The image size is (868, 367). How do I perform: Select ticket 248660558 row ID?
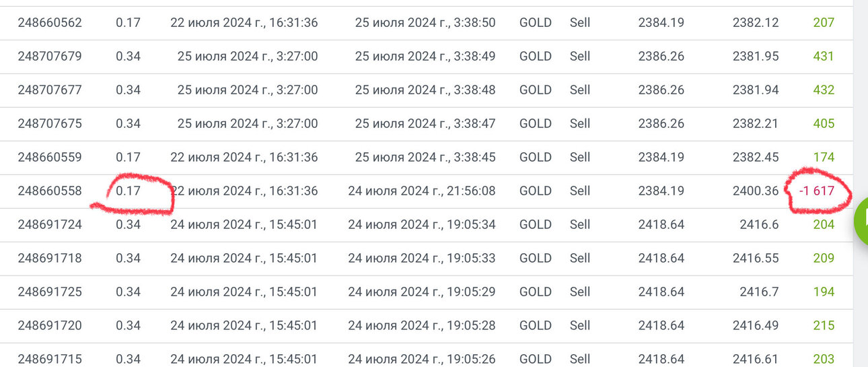(50, 191)
